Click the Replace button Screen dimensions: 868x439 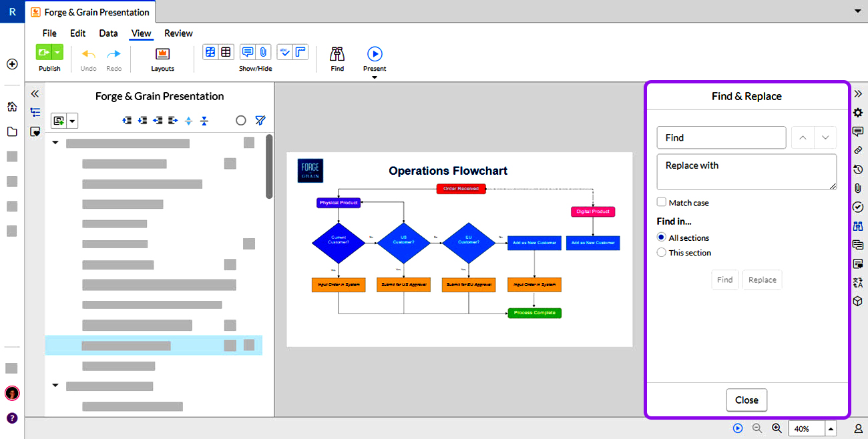[762, 280]
